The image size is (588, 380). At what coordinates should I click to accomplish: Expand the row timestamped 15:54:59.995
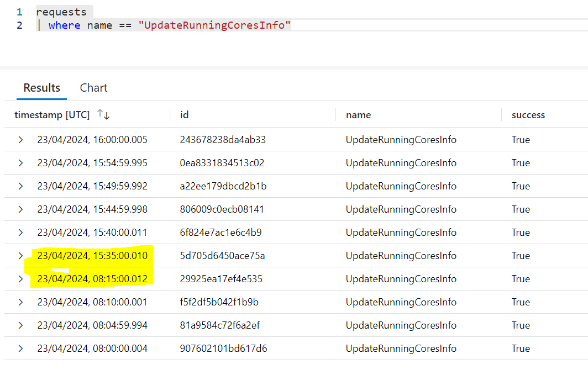pyautogui.click(x=20, y=163)
